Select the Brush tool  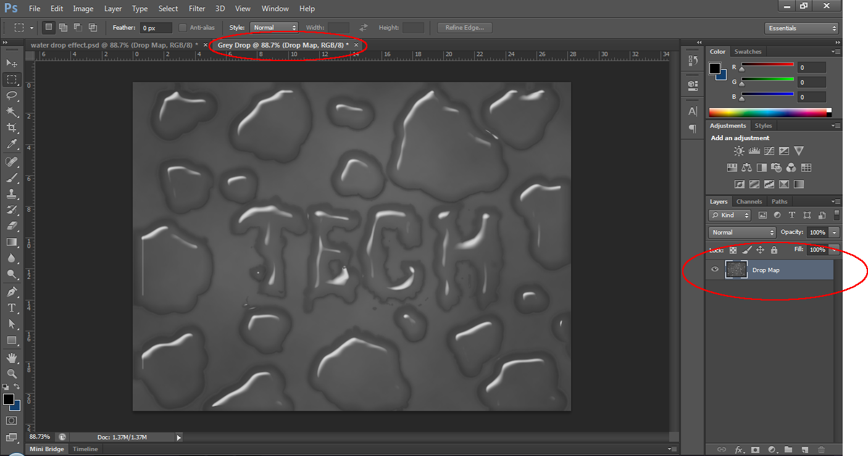click(x=12, y=178)
